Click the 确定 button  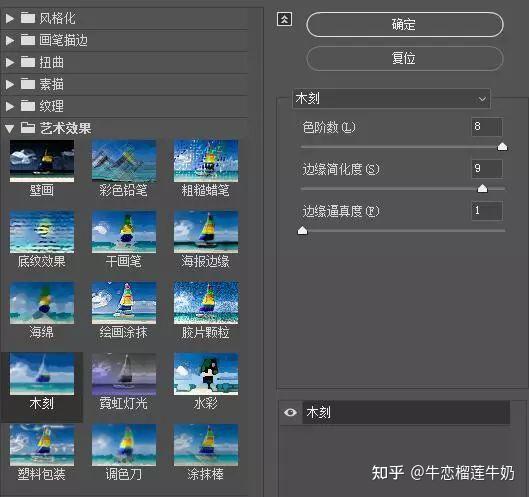[x=405, y=24]
